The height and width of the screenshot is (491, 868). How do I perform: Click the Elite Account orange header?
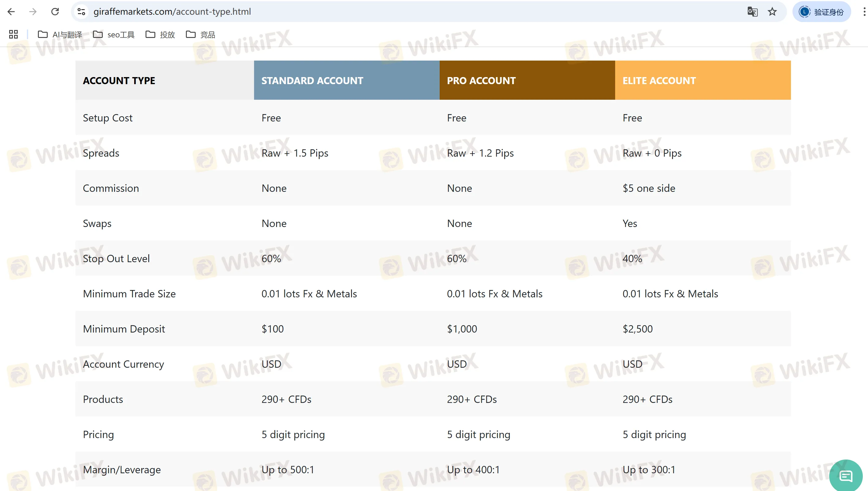click(703, 80)
